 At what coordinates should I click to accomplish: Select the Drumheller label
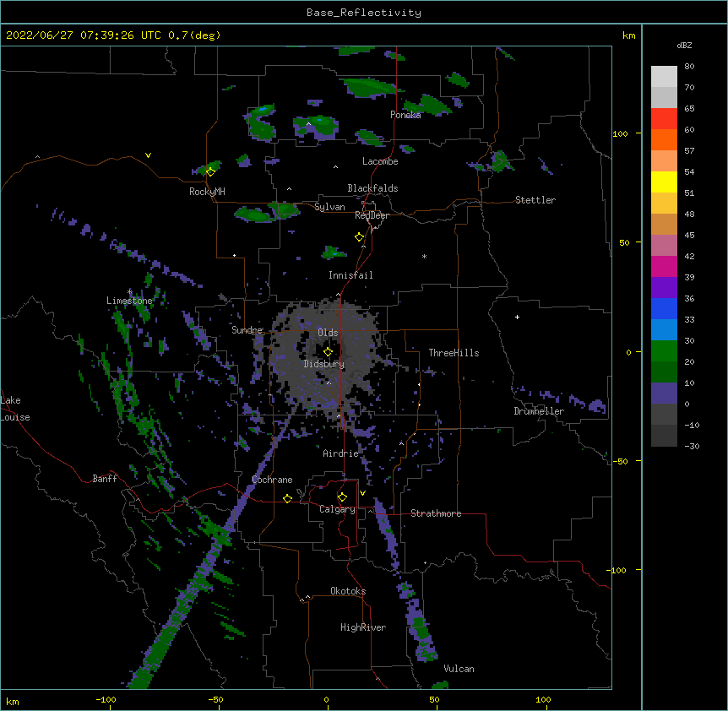[539, 411]
